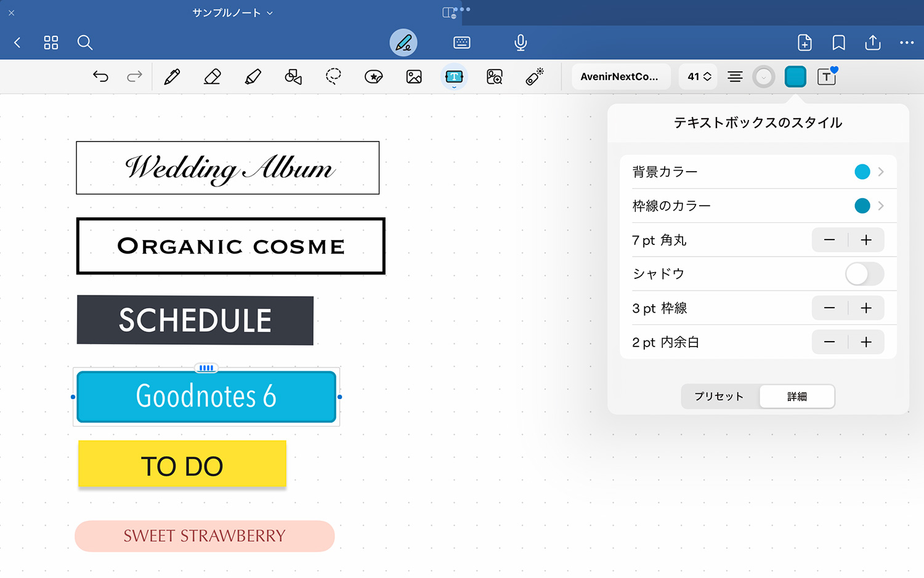
Task: Close the tab with the X
Action: 11,12
